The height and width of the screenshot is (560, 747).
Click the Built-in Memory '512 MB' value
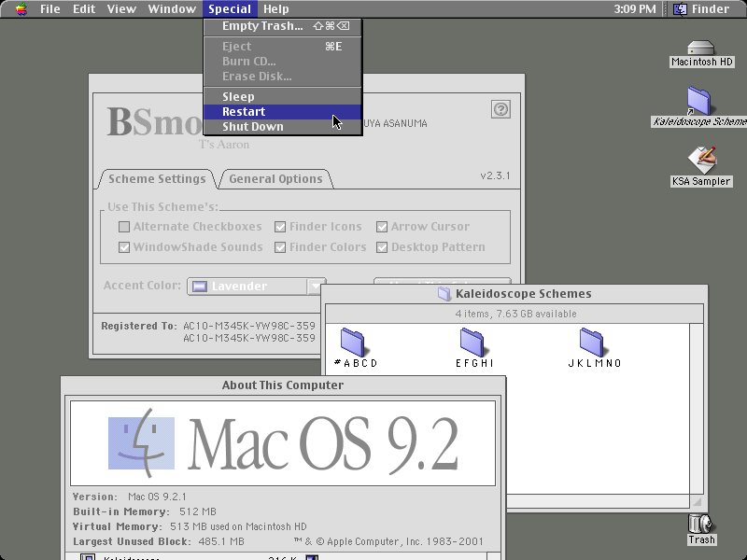tap(198, 511)
